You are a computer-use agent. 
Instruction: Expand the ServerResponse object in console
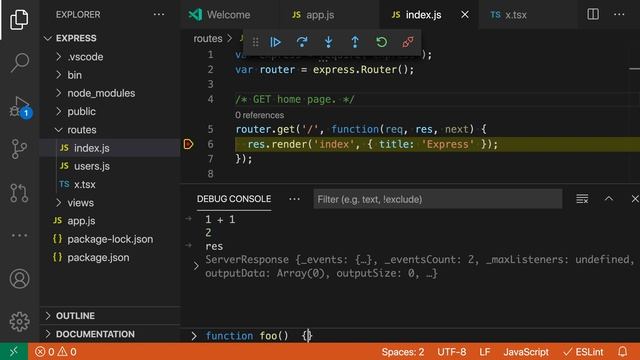coord(196,266)
